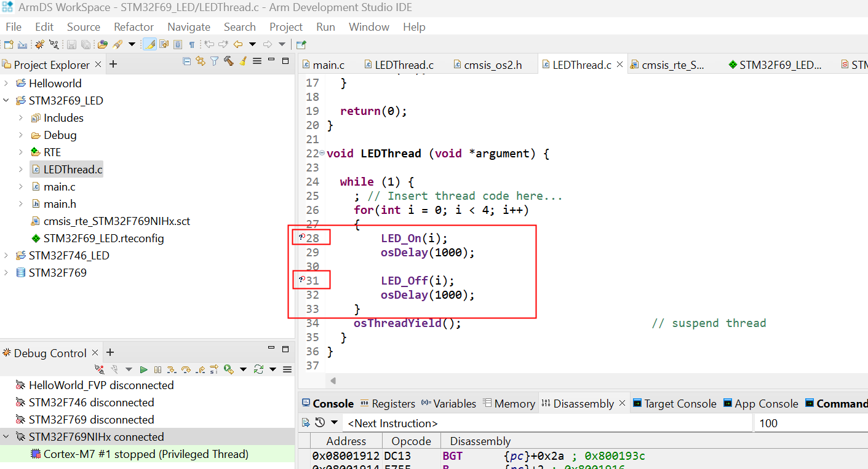Click the Step Into source line icon

pyautogui.click(x=172, y=369)
